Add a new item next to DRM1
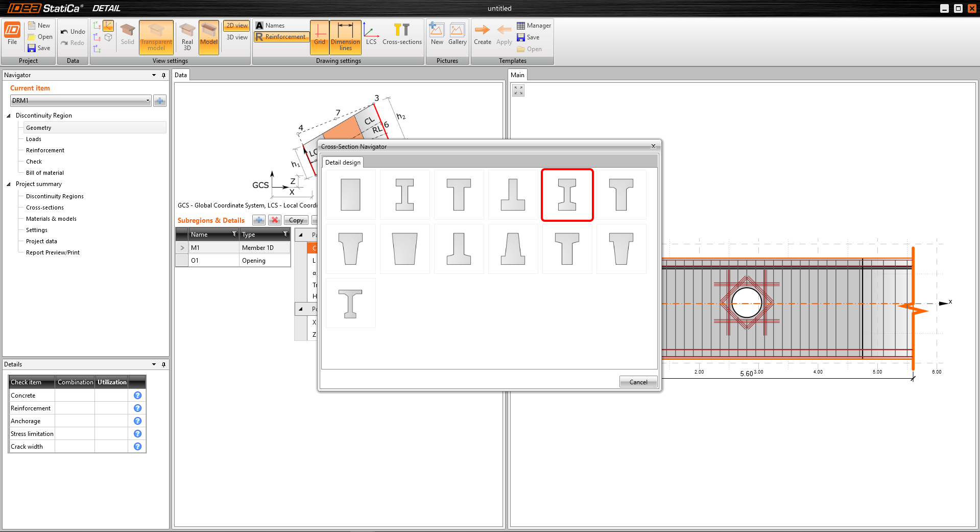The height and width of the screenshot is (532, 980). (160, 101)
